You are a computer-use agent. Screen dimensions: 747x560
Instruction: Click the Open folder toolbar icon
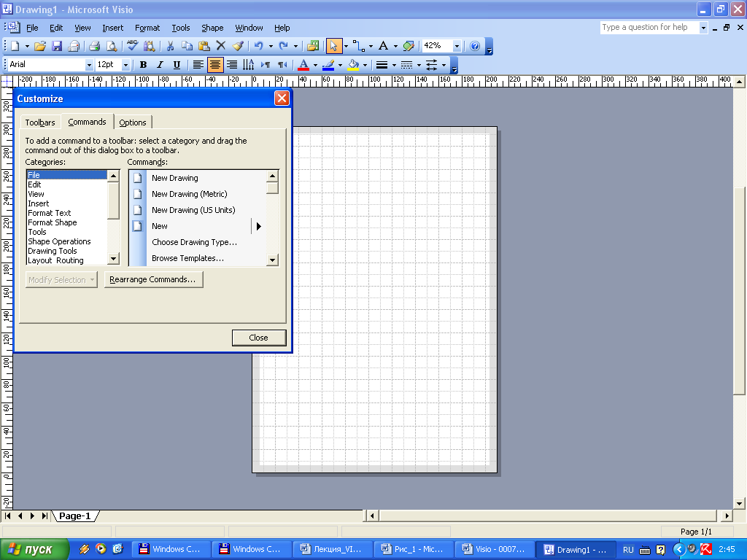coord(40,46)
